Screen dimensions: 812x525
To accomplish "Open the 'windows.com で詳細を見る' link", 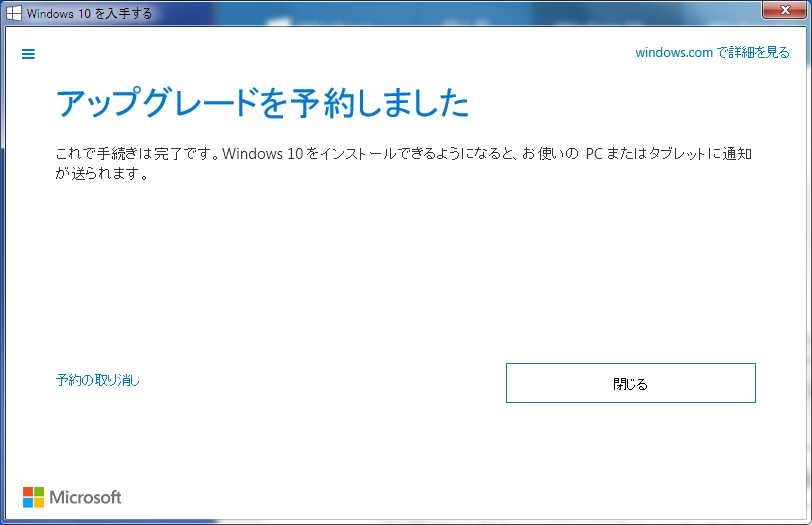I will pos(712,53).
